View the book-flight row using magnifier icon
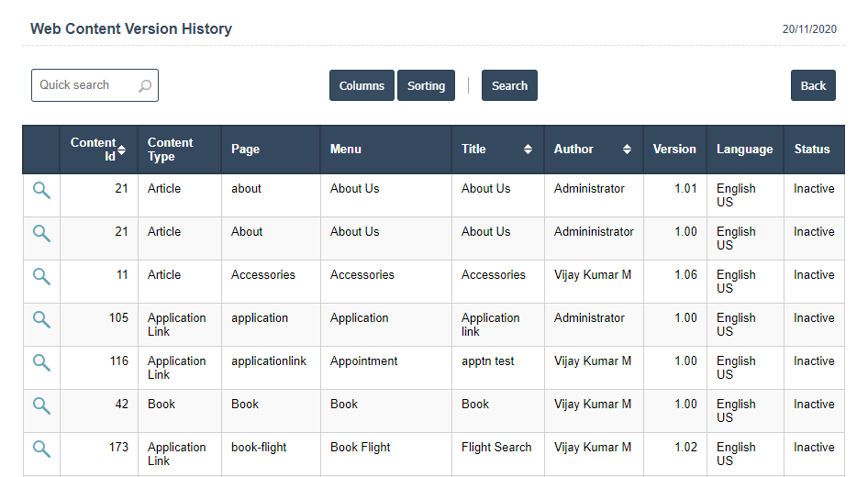 tap(41, 449)
